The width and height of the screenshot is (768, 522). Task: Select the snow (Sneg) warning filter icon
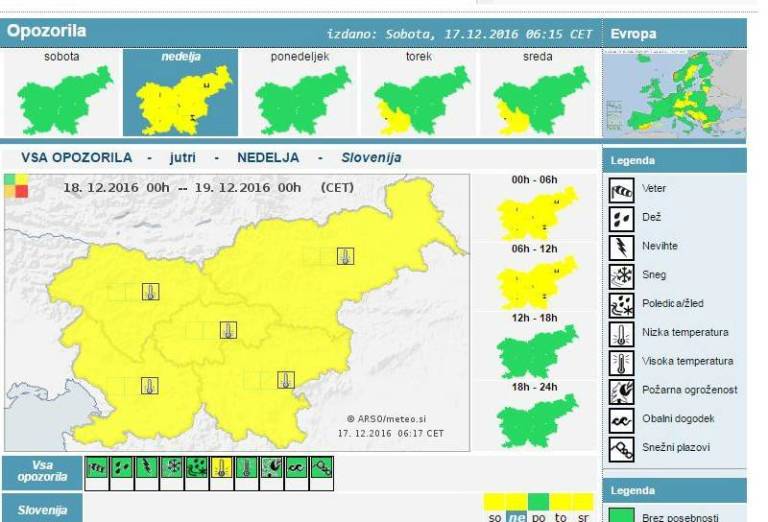pyautogui.click(x=172, y=467)
